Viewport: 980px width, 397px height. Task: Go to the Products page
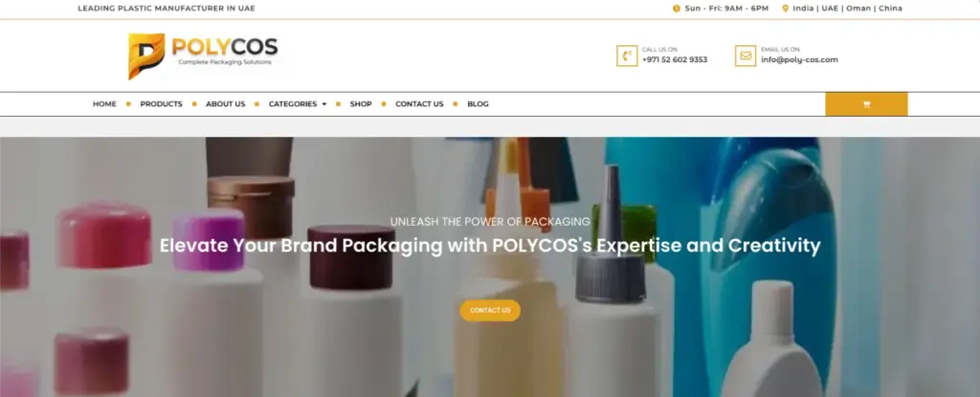[161, 104]
